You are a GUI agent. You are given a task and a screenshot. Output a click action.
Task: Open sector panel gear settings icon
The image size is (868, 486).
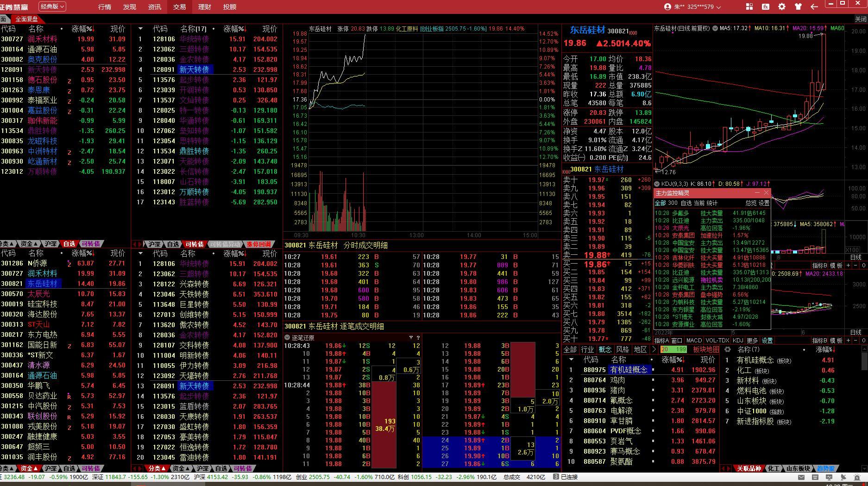pyautogui.click(x=727, y=349)
